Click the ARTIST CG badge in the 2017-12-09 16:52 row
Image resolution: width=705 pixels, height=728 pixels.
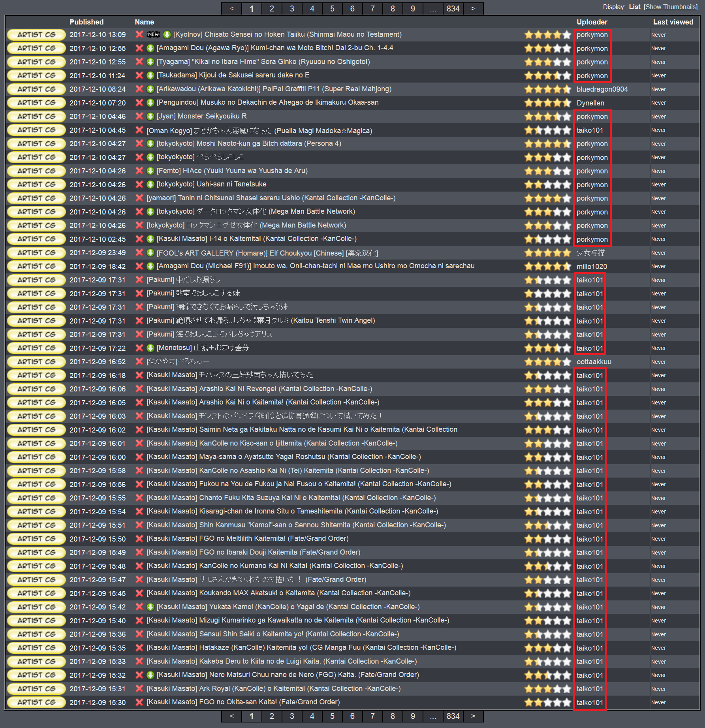(x=36, y=361)
